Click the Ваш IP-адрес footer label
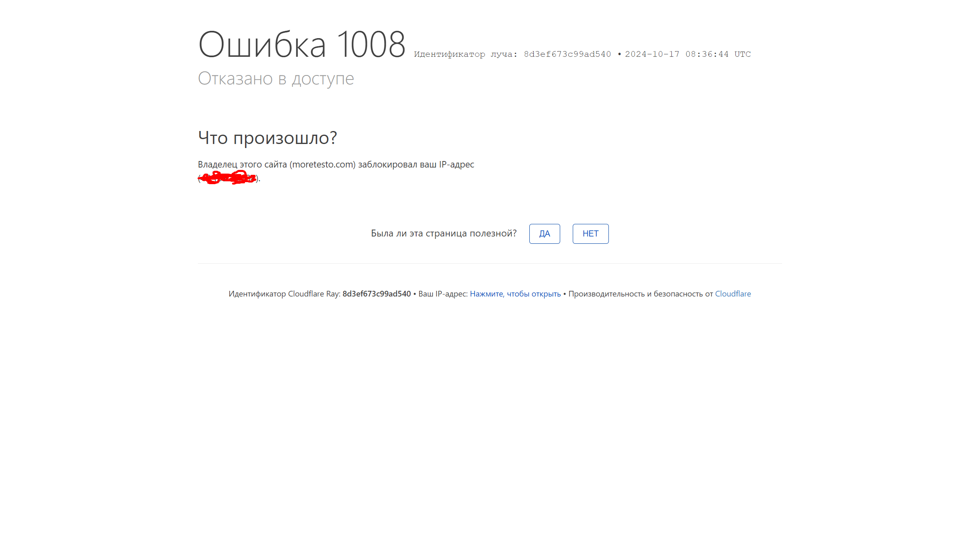The height and width of the screenshot is (535, 980). [x=443, y=294]
